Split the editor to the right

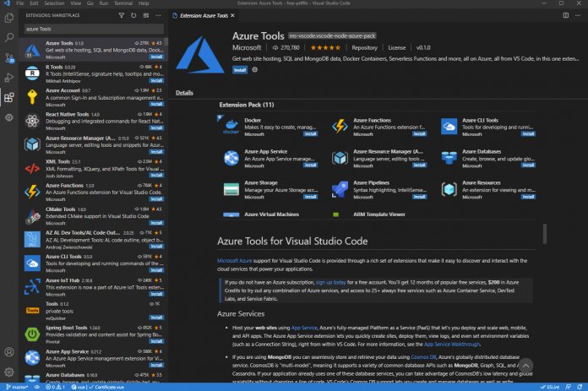pos(565,15)
